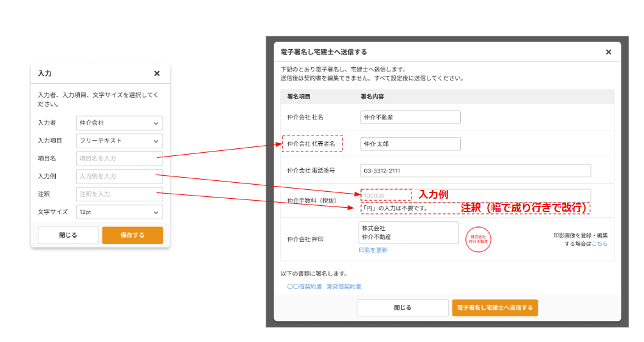Click the 仲介手数料 field with placeholder 100000

point(476,195)
